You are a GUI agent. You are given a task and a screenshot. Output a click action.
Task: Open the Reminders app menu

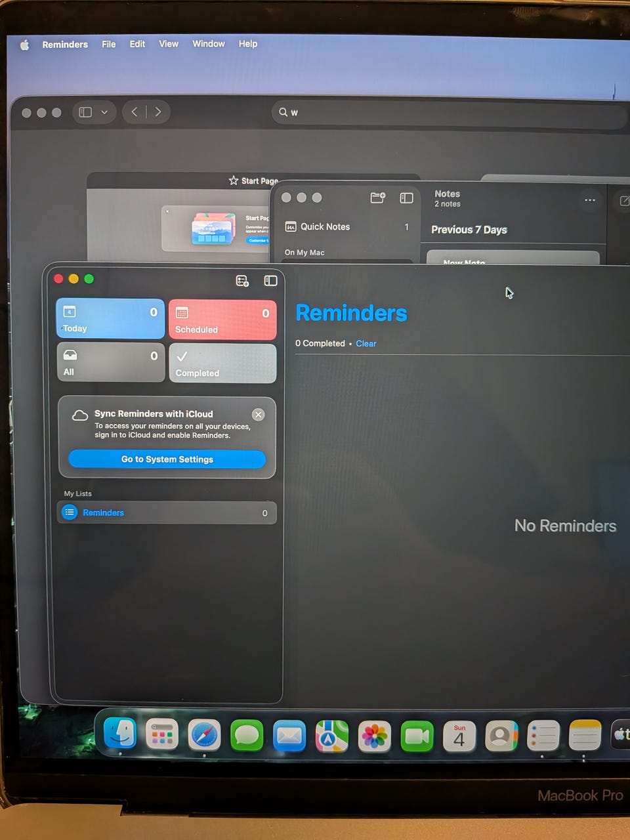tap(65, 45)
